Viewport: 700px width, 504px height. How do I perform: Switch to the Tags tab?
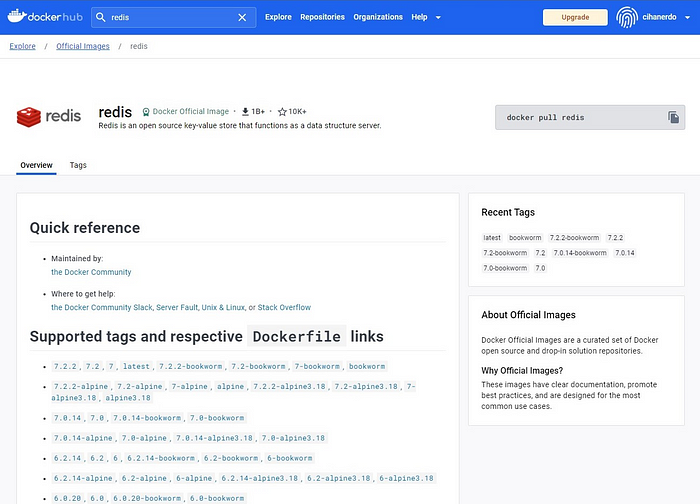[x=78, y=165]
